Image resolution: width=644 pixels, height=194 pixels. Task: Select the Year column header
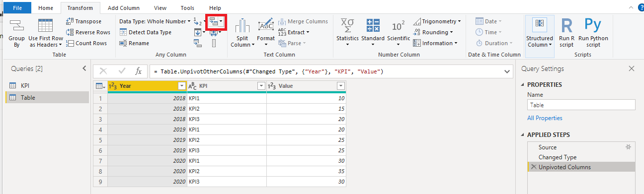pos(147,86)
